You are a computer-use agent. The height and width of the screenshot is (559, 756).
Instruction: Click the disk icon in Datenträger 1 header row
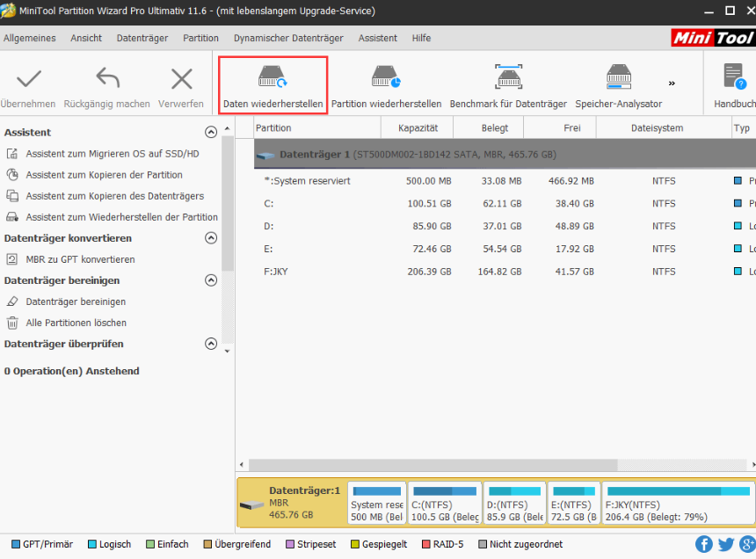point(265,156)
